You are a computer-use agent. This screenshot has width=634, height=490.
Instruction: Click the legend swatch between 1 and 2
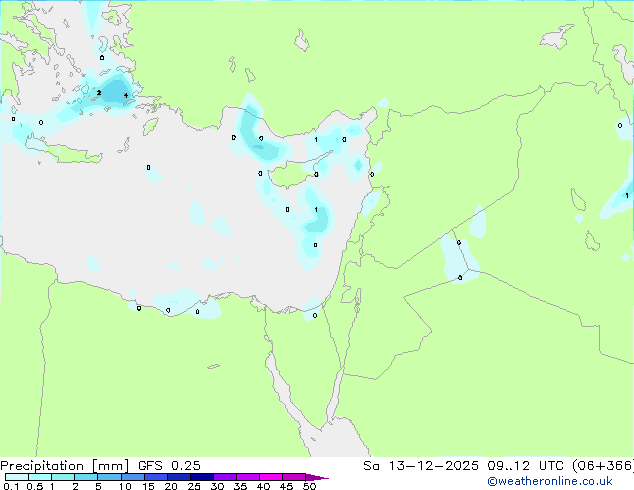coord(63,477)
